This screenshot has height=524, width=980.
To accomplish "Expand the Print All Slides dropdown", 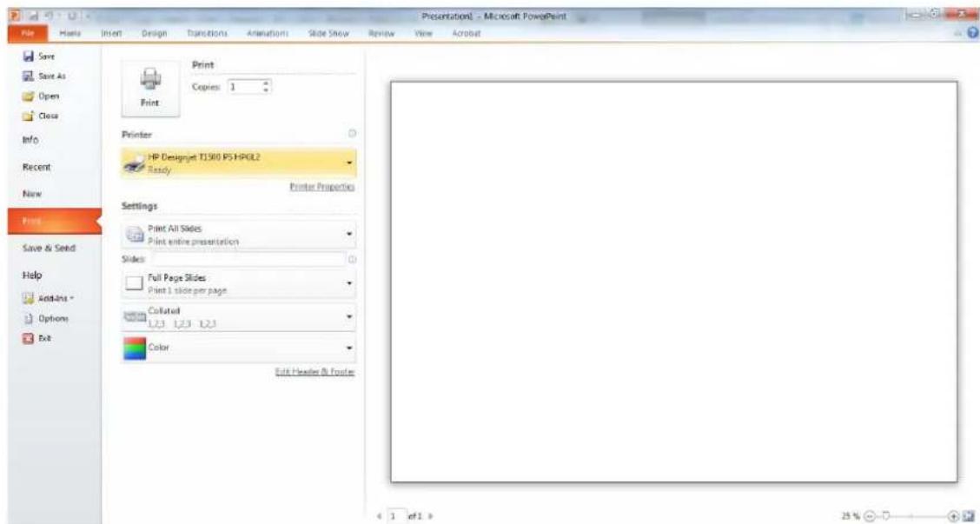I will click(x=349, y=235).
